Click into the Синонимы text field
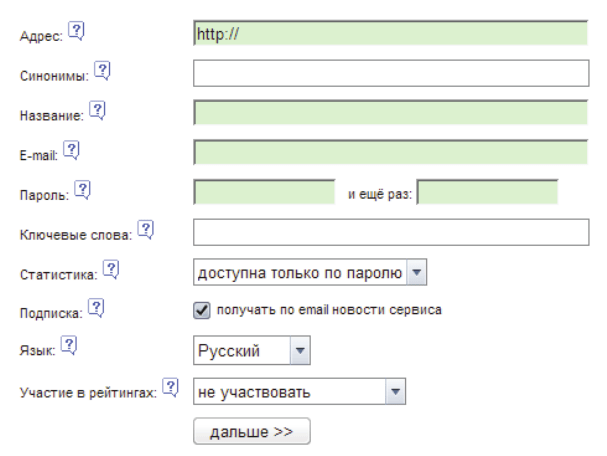Viewport: 607px width, 456px height. pyautogui.click(x=390, y=73)
